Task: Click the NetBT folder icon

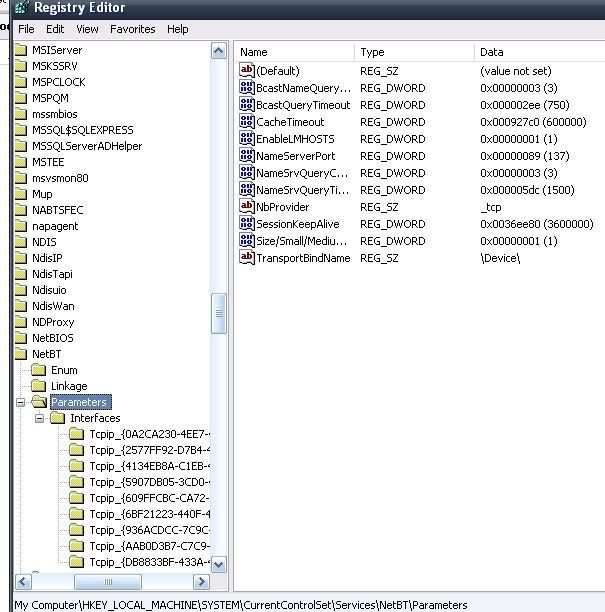Action: pyautogui.click(x=21, y=354)
